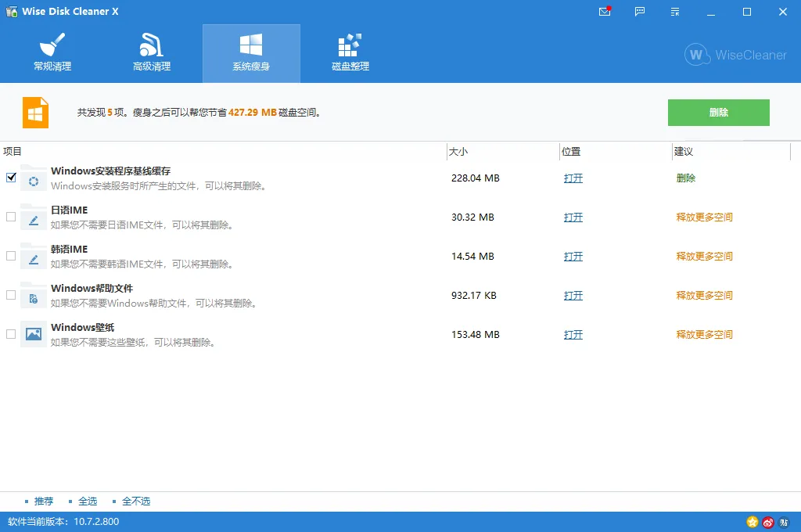The height and width of the screenshot is (532, 801).
Task: Select the 系统瘦身 tab
Action: [x=251, y=52]
